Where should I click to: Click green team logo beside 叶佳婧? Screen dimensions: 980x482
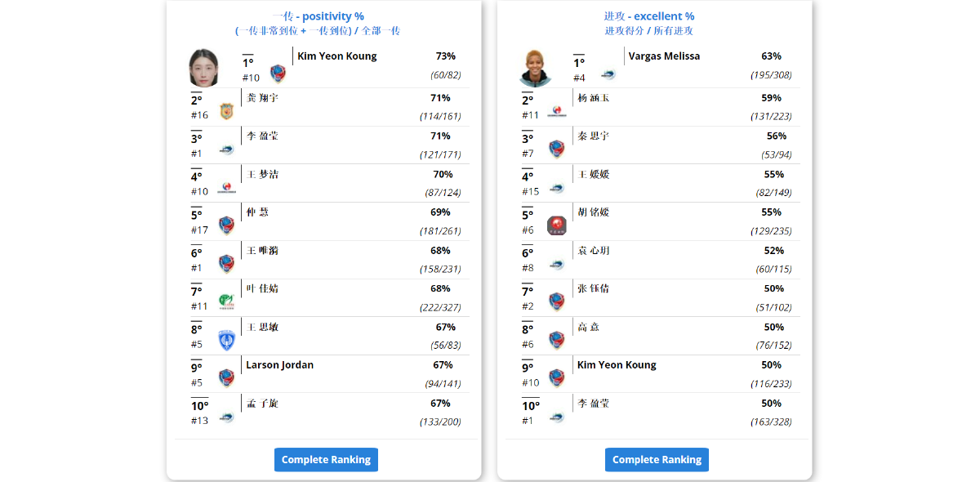coord(226,302)
